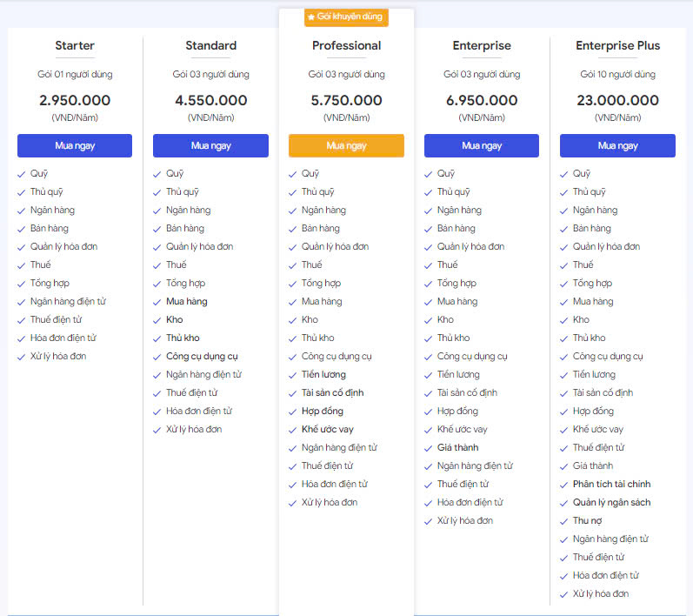Image resolution: width=693 pixels, height=616 pixels.
Task: Click Khế ước vay in the Professional column
Action: [x=327, y=430]
